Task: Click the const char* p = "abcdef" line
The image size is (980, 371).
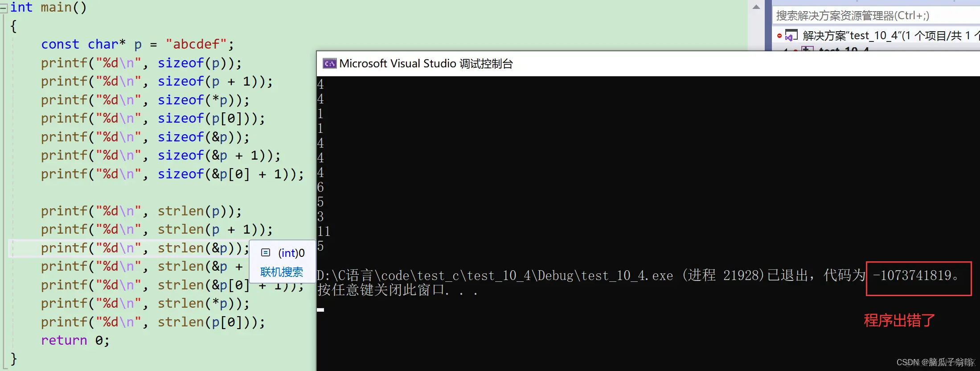Action: coord(137,44)
